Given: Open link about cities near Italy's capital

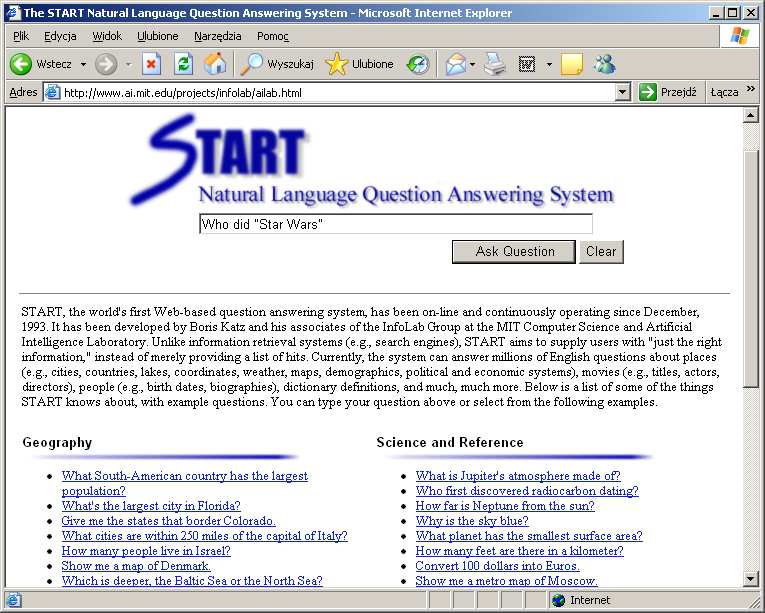Looking at the screenshot, I should pos(204,536).
